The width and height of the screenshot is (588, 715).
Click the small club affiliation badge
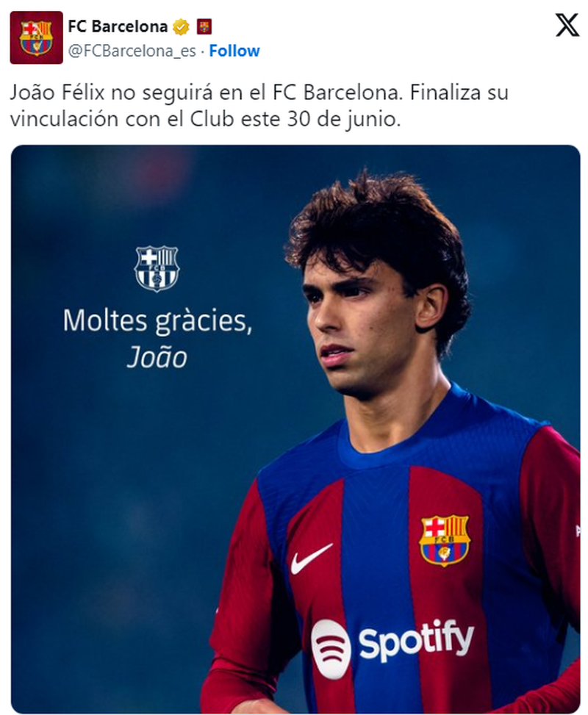[x=204, y=28]
